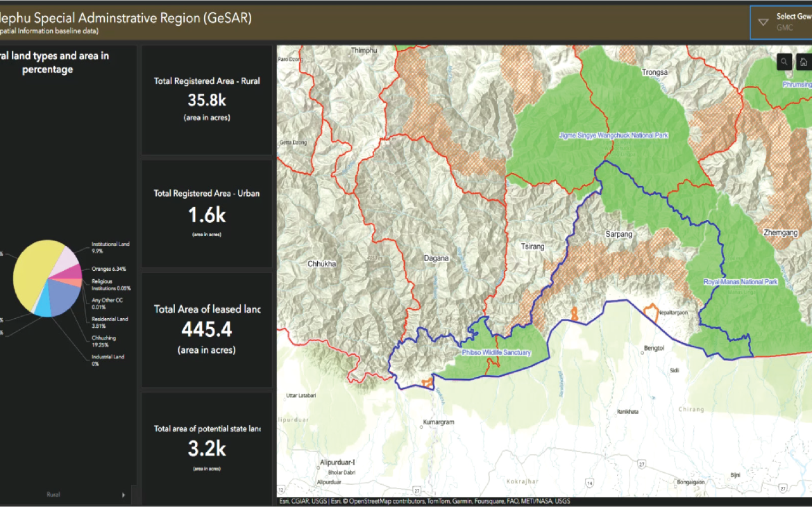
Task: Click the Bijni label on the map
Action: (735, 475)
